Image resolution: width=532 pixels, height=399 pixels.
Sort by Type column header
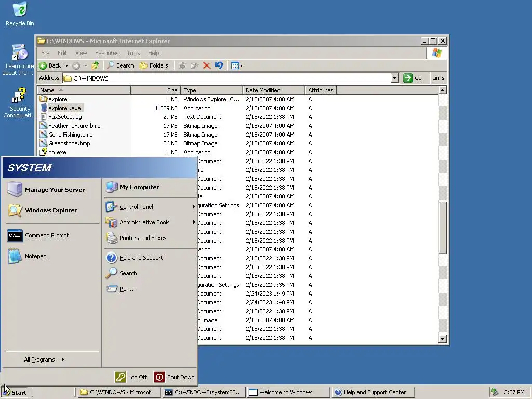tap(211, 90)
